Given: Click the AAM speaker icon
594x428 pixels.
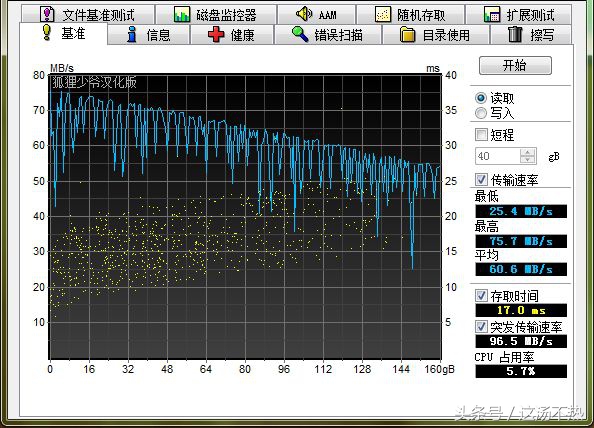Looking at the screenshot, I should [x=303, y=14].
